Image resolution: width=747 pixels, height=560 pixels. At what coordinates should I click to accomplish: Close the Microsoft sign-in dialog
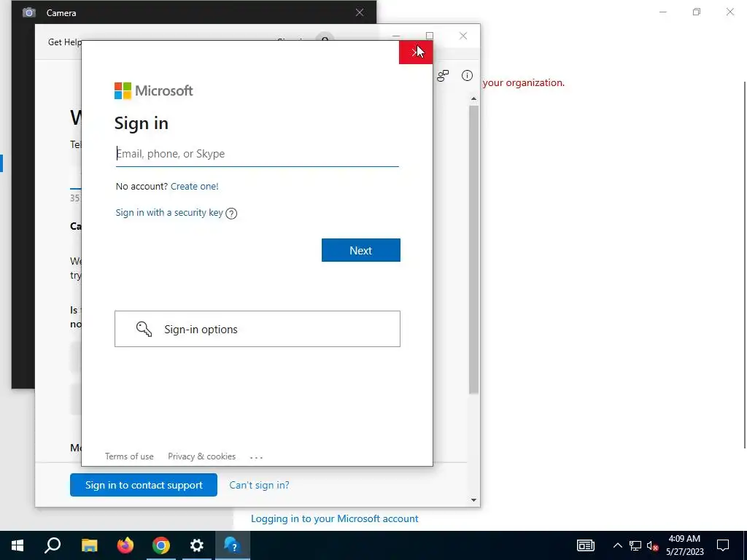415,52
